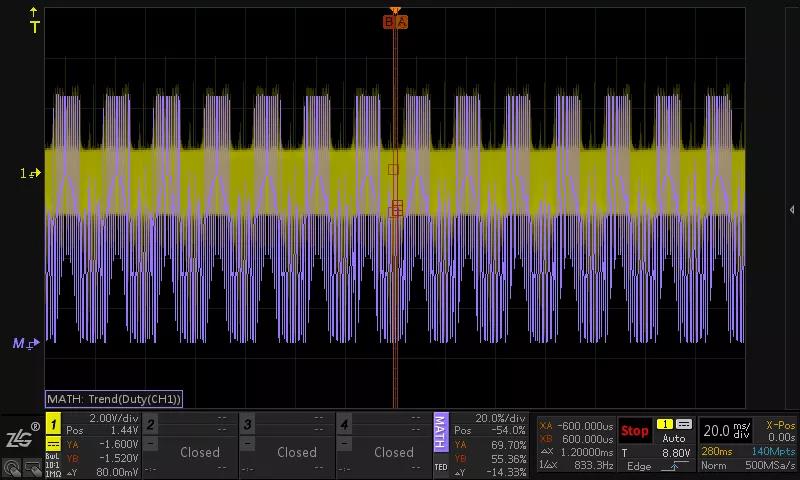Click the CH1 ground level marker
800x480 pixels.
point(30,173)
